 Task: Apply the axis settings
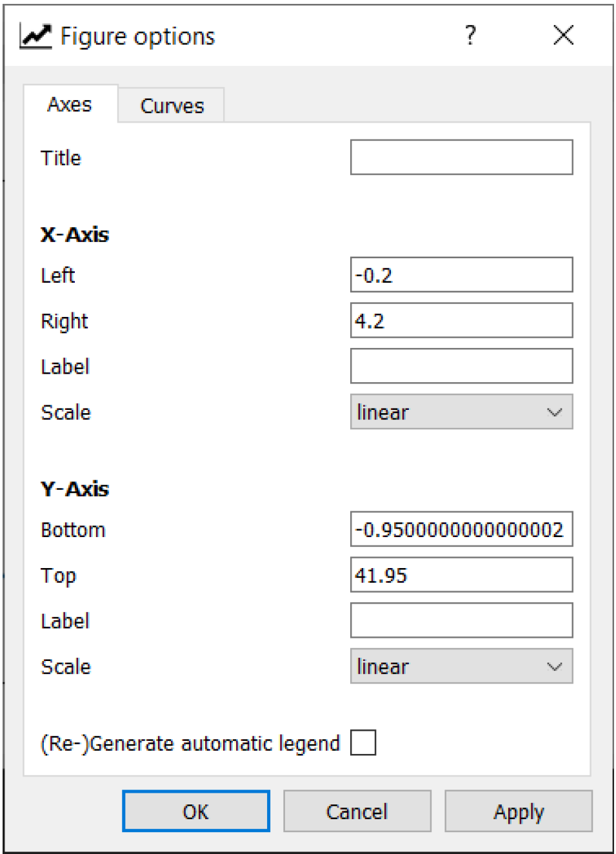(518, 811)
